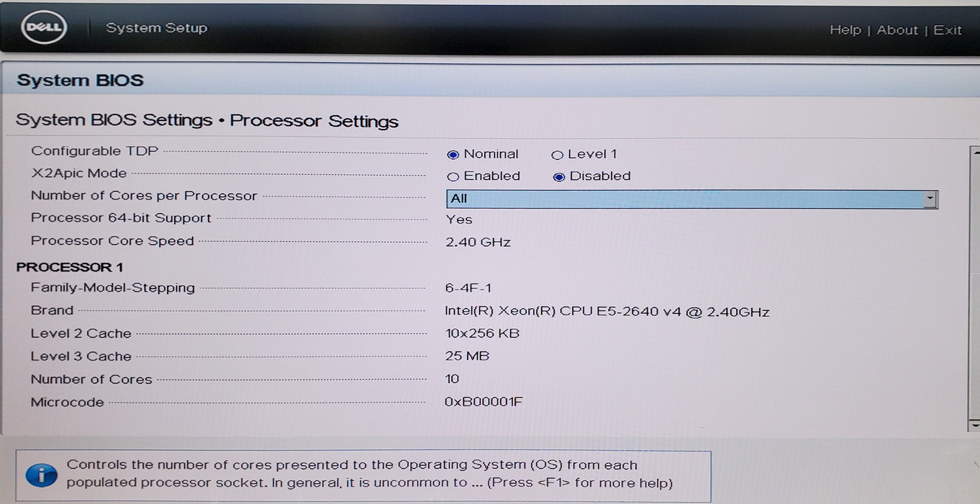The width and height of the screenshot is (980, 504).
Task: Select Level 1 for Configurable TDP
Action: [557, 155]
